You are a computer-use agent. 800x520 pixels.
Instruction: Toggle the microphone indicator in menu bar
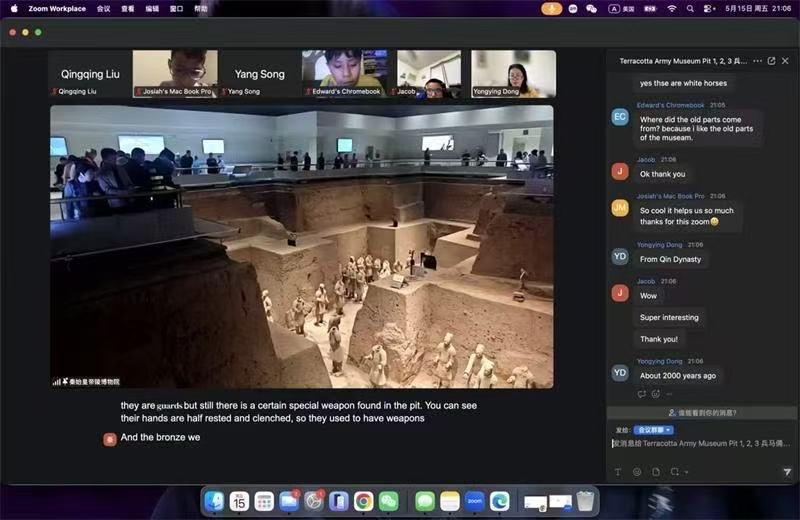pos(552,9)
